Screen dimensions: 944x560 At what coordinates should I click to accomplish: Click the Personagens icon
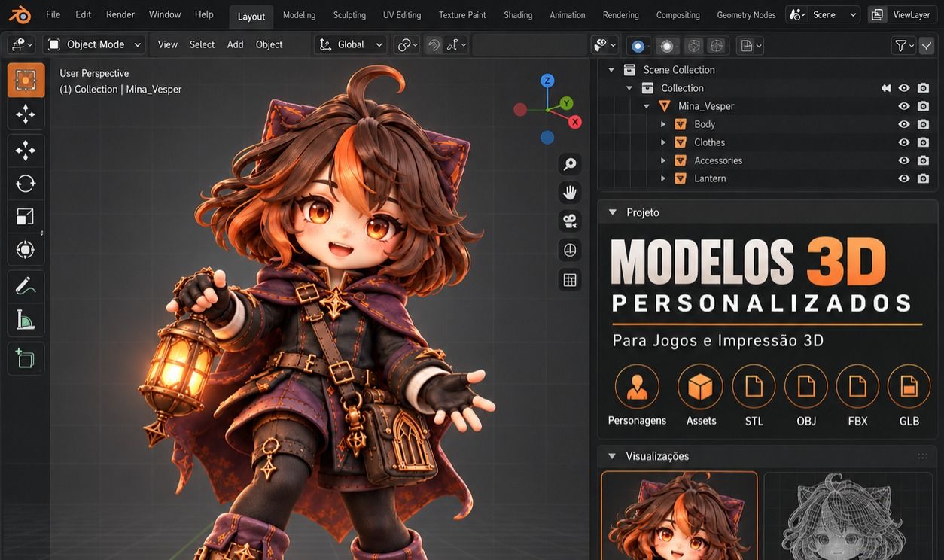(x=637, y=387)
